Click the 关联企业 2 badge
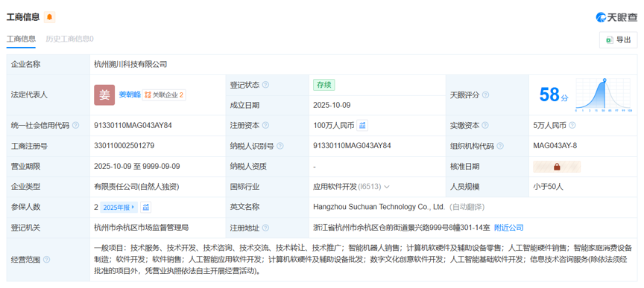 click(164, 95)
